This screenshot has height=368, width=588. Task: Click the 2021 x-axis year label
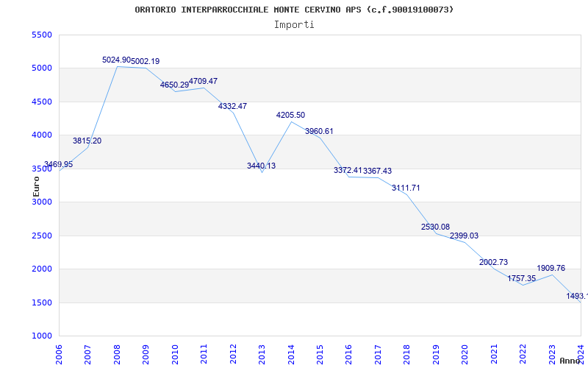click(494, 355)
